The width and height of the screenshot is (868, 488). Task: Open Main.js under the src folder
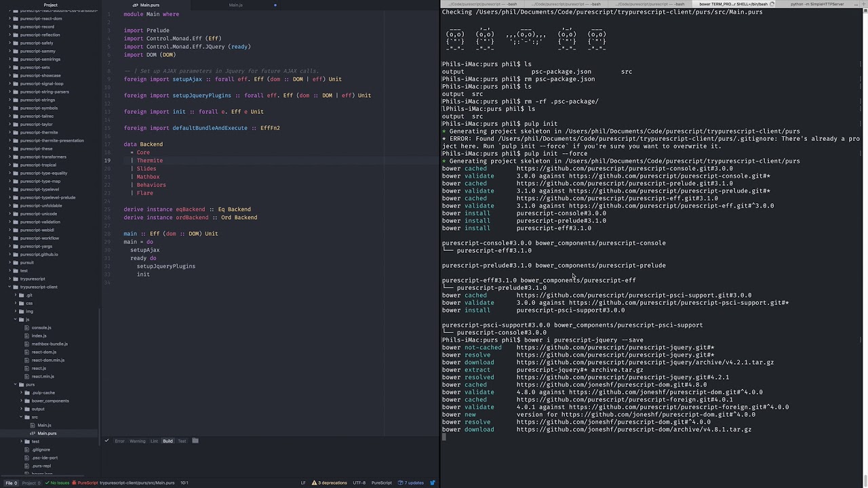pyautogui.click(x=44, y=425)
